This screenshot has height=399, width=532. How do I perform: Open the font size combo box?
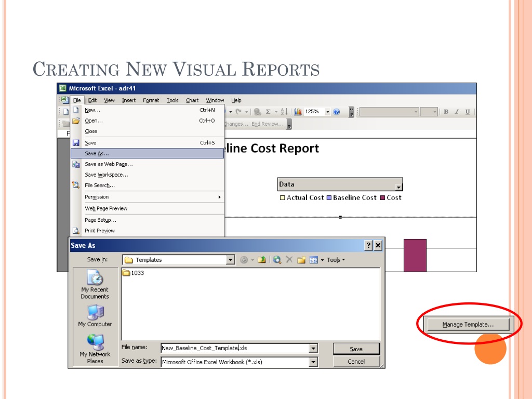(429, 112)
